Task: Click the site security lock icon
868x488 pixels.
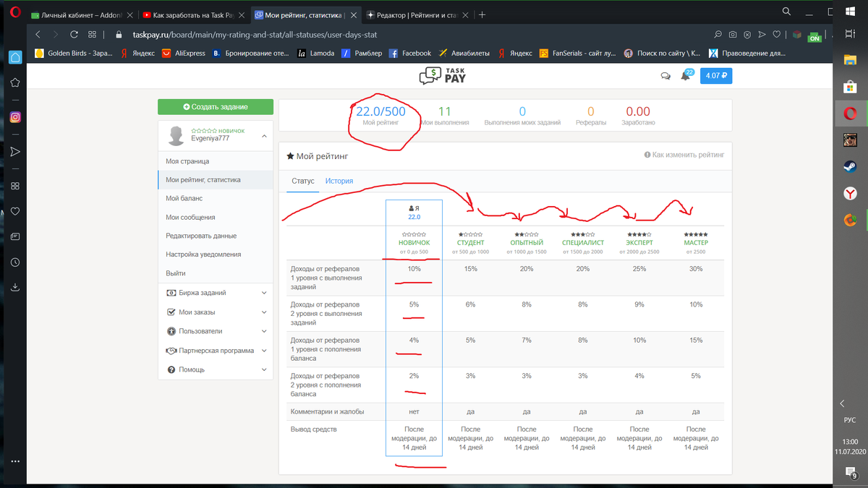Action: [x=119, y=34]
